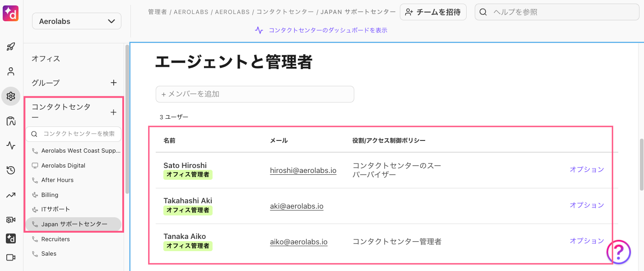
Task: Open オプション for Sato Hiroshi
Action: point(587,169)
